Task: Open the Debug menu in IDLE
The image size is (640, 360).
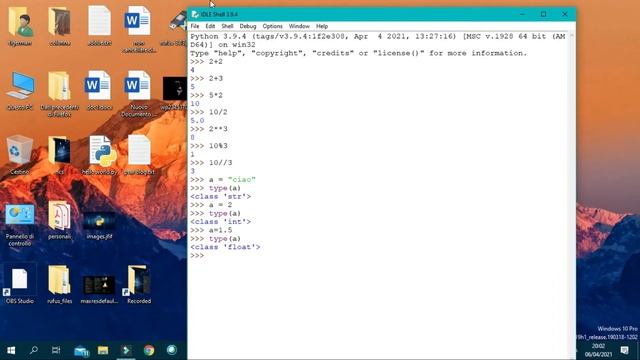Action: pos(248,26)
